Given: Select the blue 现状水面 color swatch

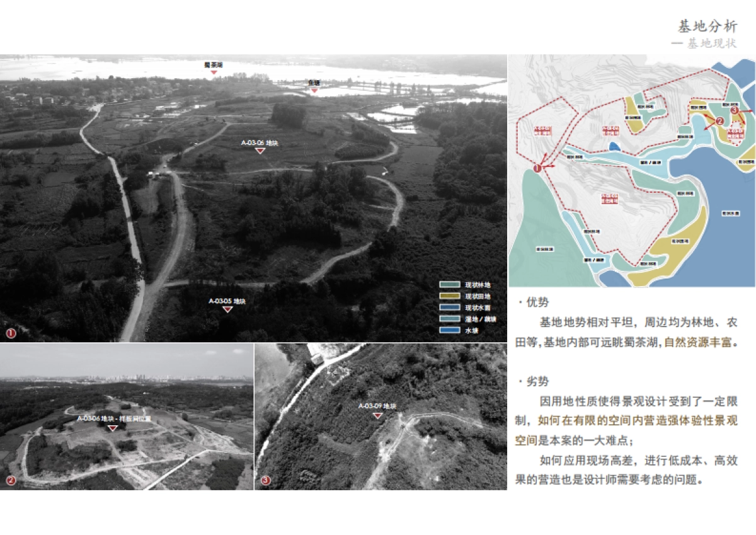Looking at the screenshot, I should tap(450, 308).
